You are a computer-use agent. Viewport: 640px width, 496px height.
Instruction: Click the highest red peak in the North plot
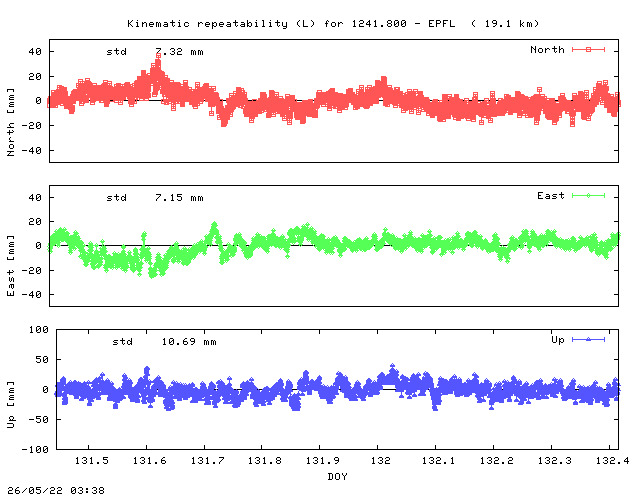158,56
